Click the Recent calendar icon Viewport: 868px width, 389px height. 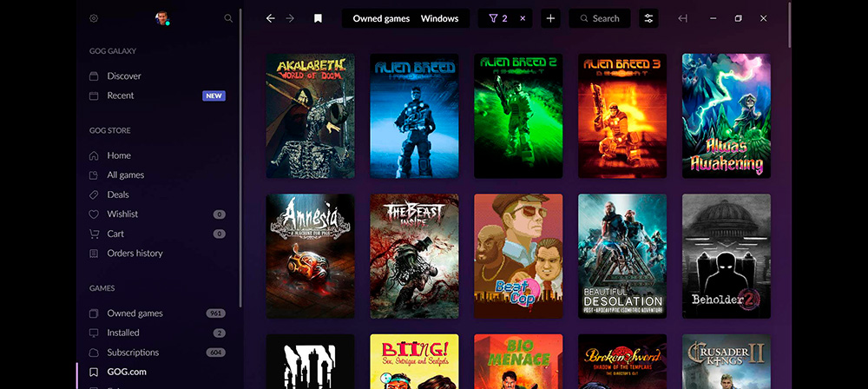tap(94, 96)
